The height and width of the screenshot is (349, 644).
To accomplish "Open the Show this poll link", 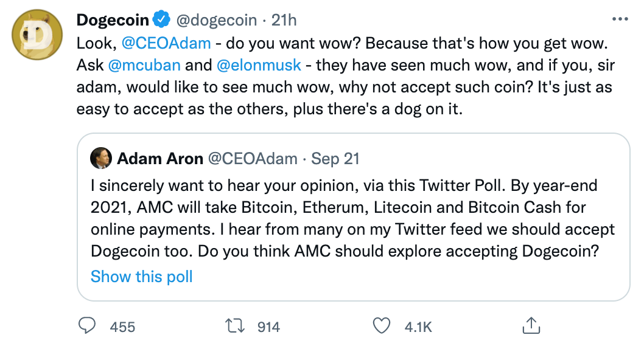I will click(141, 277).
